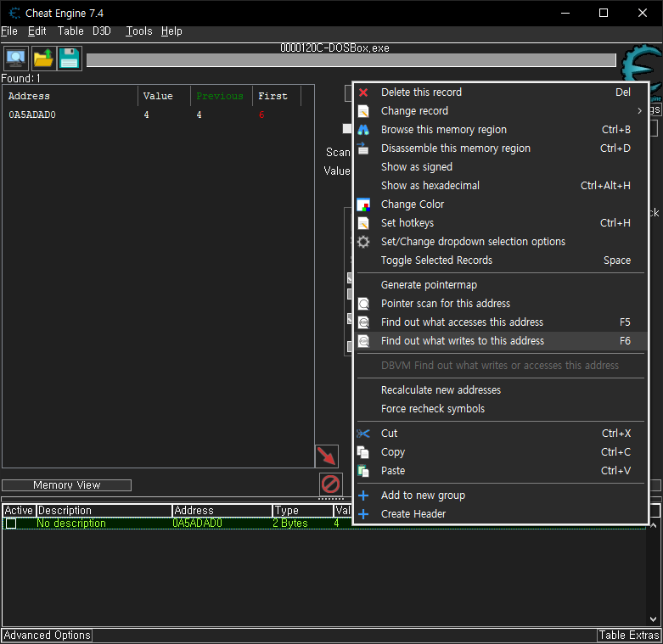Click the Description column header in address table

point(104,511)
